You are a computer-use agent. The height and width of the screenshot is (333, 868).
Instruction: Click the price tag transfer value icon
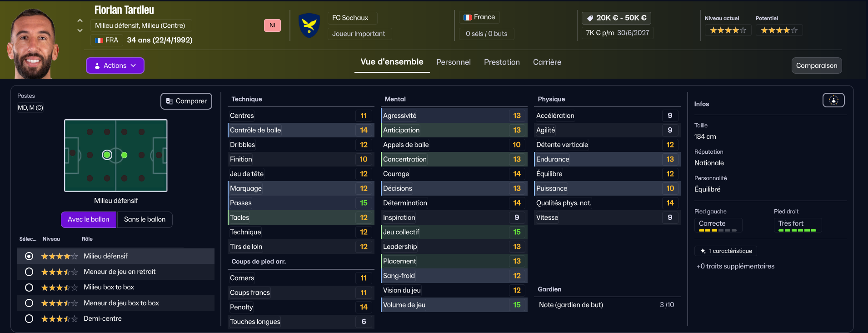point(590,18)
